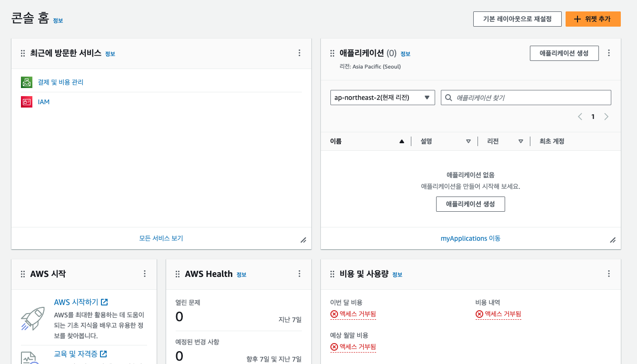Click error icon under 이번 달 비용
This screenshot has width=637, height=364.
334,314
